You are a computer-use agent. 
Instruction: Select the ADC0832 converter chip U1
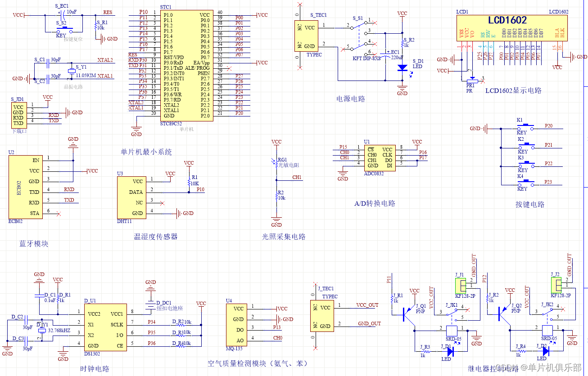point(380,158)
